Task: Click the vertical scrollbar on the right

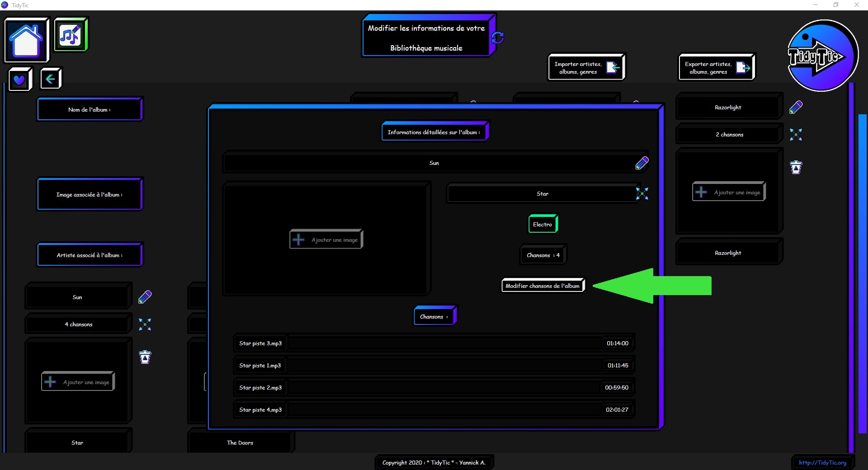Action: [862, 271]
